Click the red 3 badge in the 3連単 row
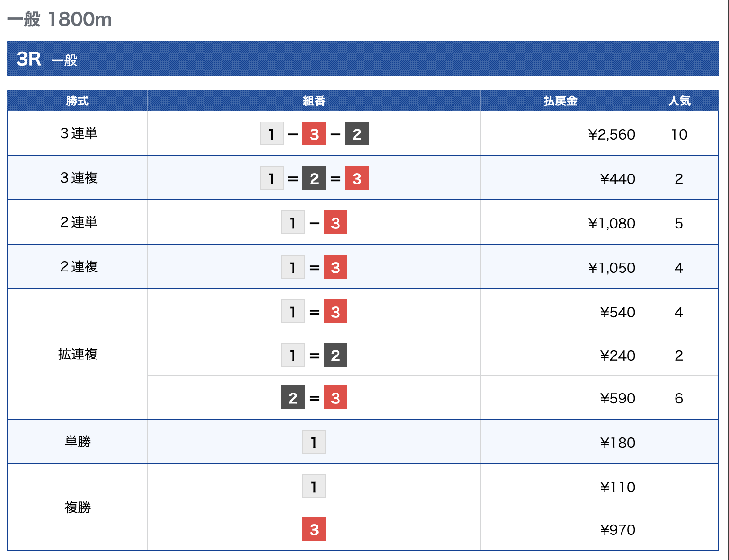Viewport: 729px width, 560px height. (314, 134)
